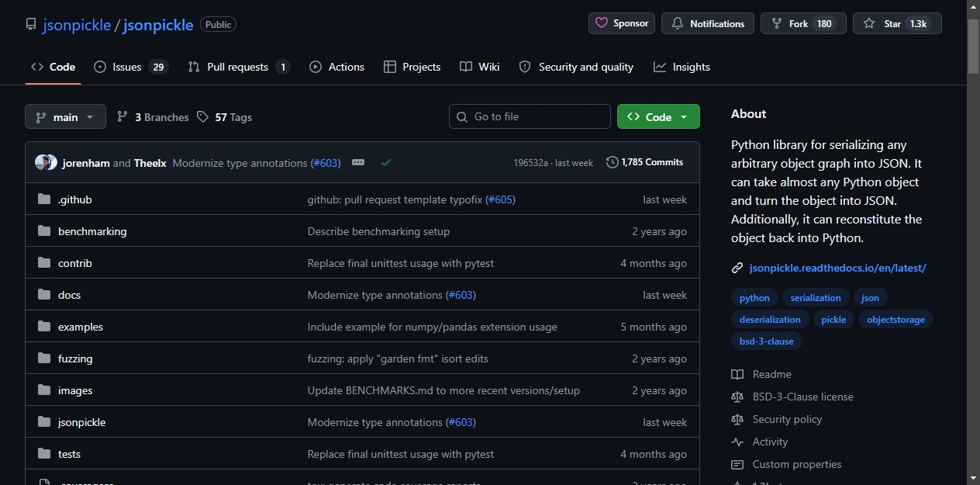This screenshot has width=980, height=485.
Task: Toggle Star on this repository
Action: [897, 23]
